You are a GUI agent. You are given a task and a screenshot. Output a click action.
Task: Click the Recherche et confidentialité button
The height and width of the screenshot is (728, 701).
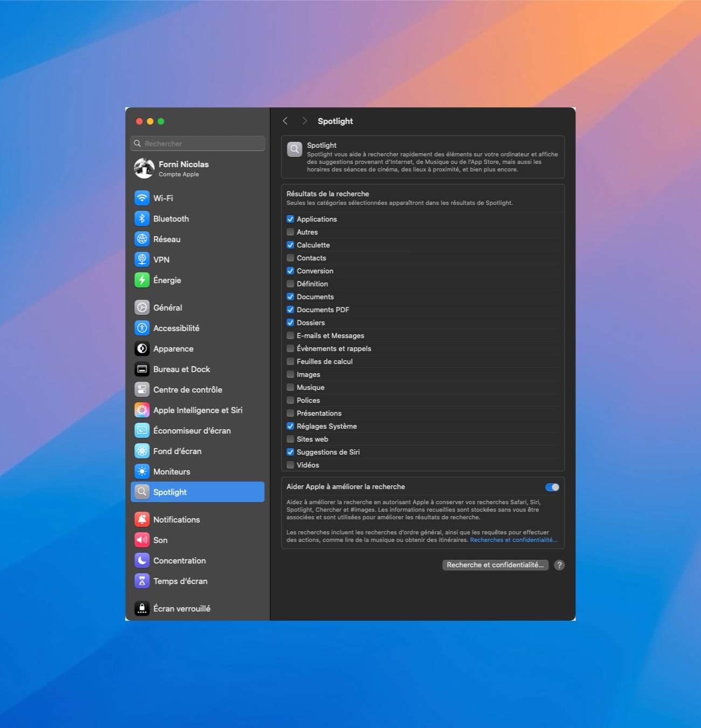click(x=495, y=565)
